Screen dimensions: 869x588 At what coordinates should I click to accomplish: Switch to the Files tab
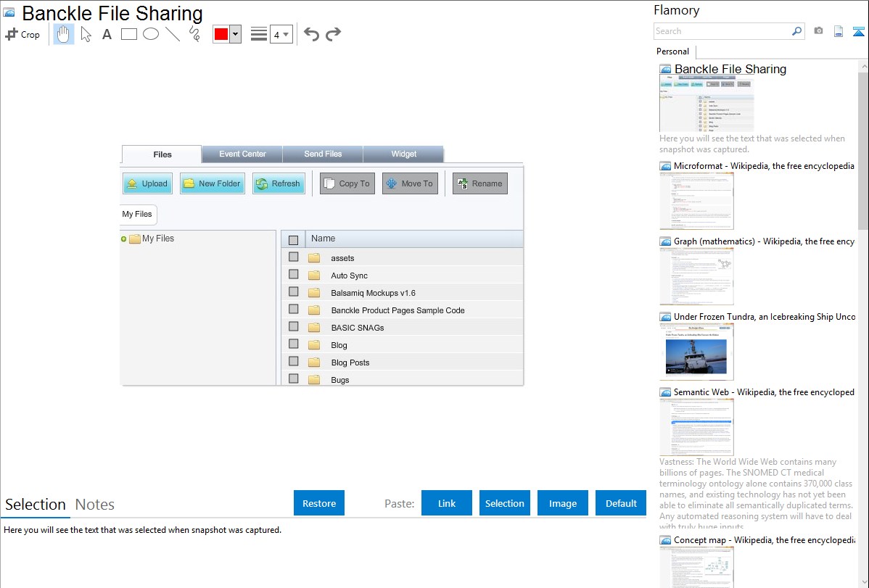tap(162, 154)
